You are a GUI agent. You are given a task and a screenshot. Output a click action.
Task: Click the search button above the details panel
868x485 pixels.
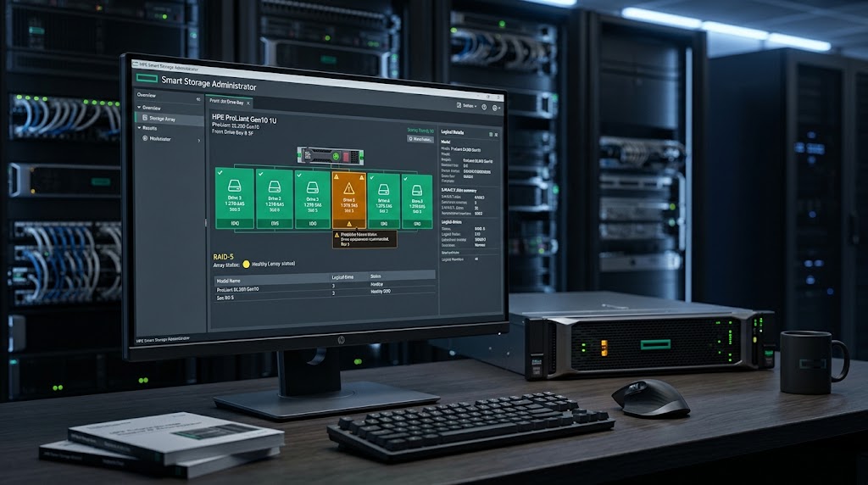coord(420,139)
